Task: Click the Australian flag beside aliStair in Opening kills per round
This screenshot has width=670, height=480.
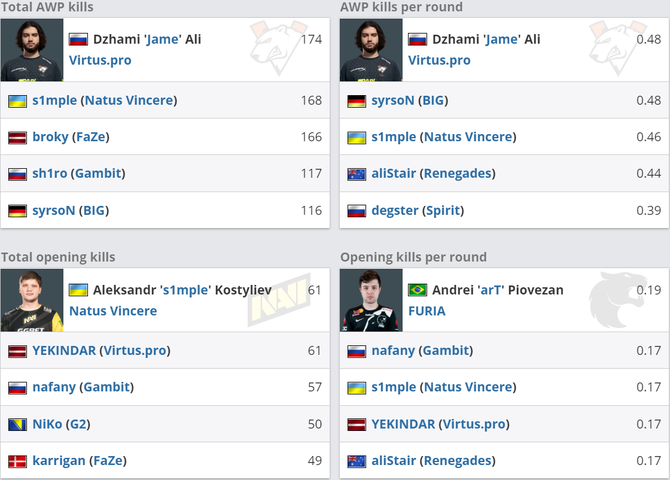Action: 356,461
